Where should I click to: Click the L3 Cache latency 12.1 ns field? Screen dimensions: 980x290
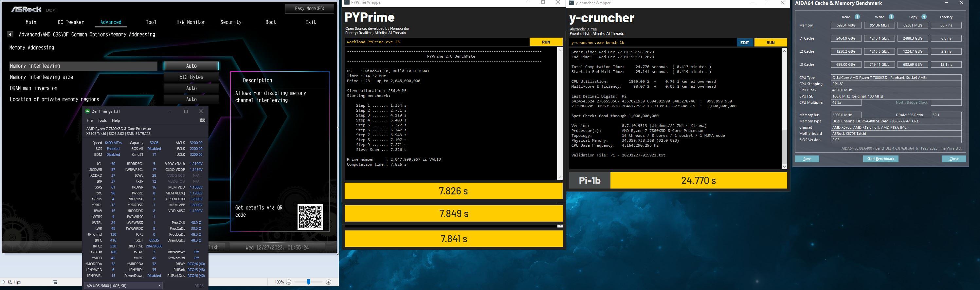(x=946, y=64)
